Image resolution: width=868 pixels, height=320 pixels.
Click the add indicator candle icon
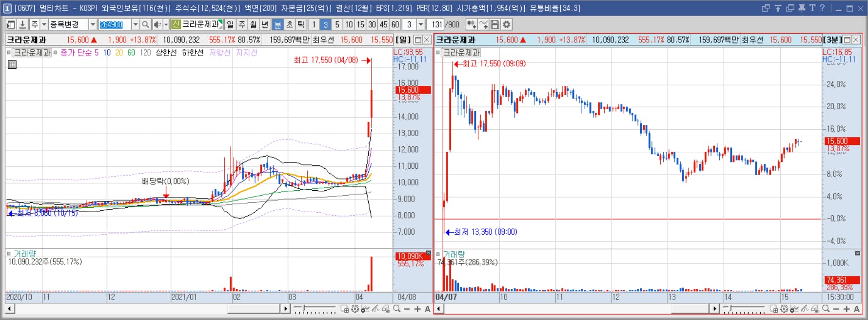(471, 24)
